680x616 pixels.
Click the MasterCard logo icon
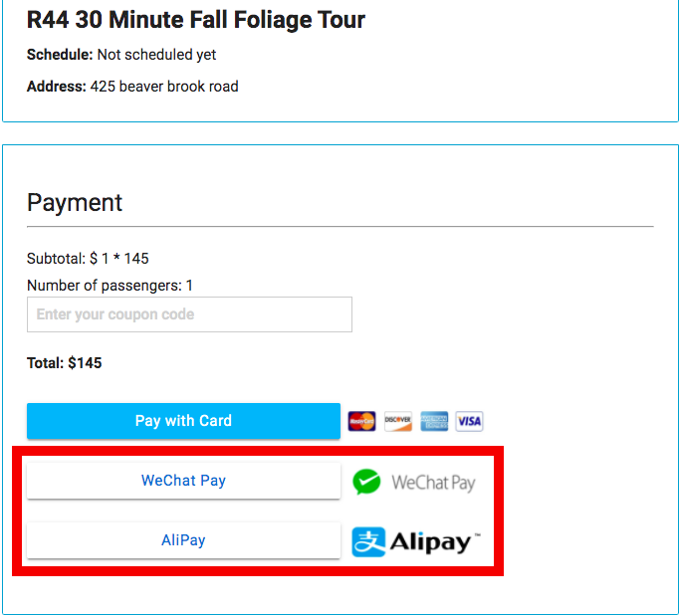pos(361,421)
